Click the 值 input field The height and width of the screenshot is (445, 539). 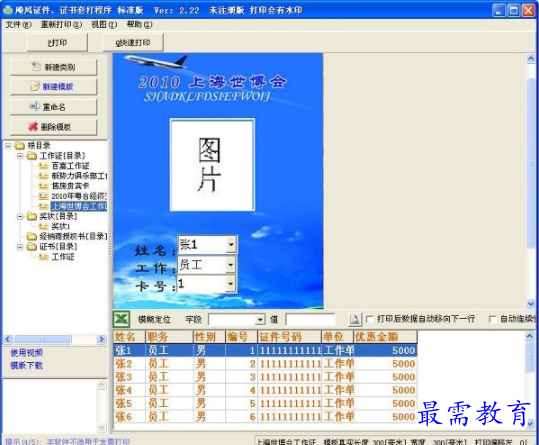click(x=310, y=320)
